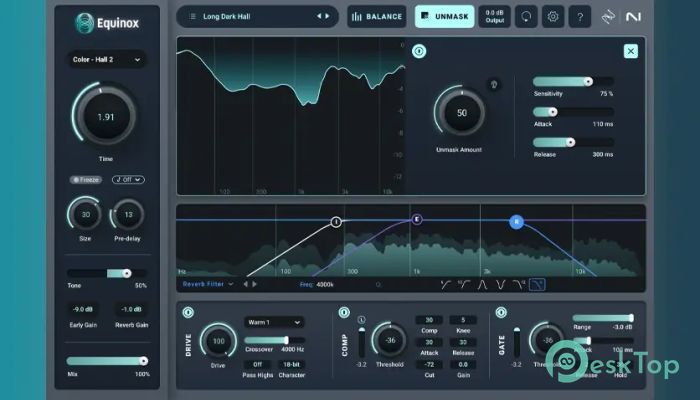Expand the Warm 1 drive type dropdown

274,322
